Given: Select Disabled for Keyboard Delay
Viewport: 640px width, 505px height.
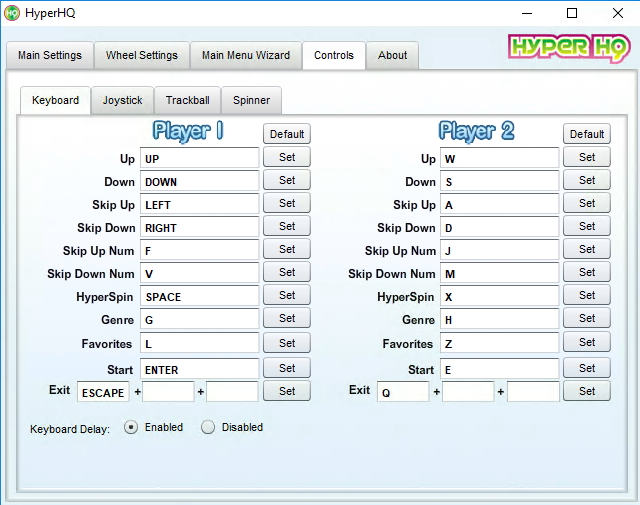Looking at the screenshot, I should (x=208, y=427).
